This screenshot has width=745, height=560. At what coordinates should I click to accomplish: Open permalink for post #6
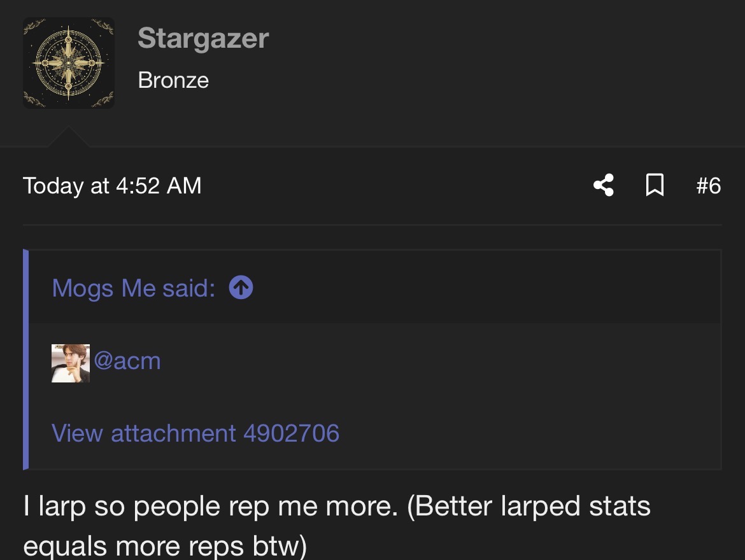(x=708, y=185)
